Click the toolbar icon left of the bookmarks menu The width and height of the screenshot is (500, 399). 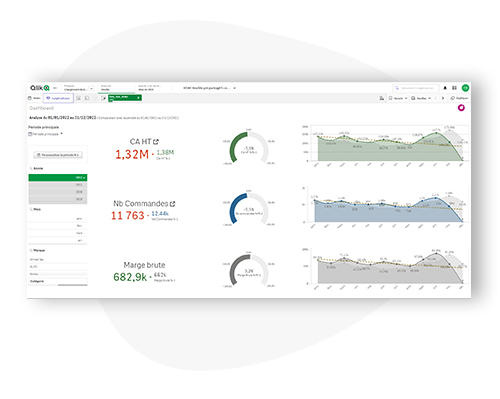(x=382, y=98)
